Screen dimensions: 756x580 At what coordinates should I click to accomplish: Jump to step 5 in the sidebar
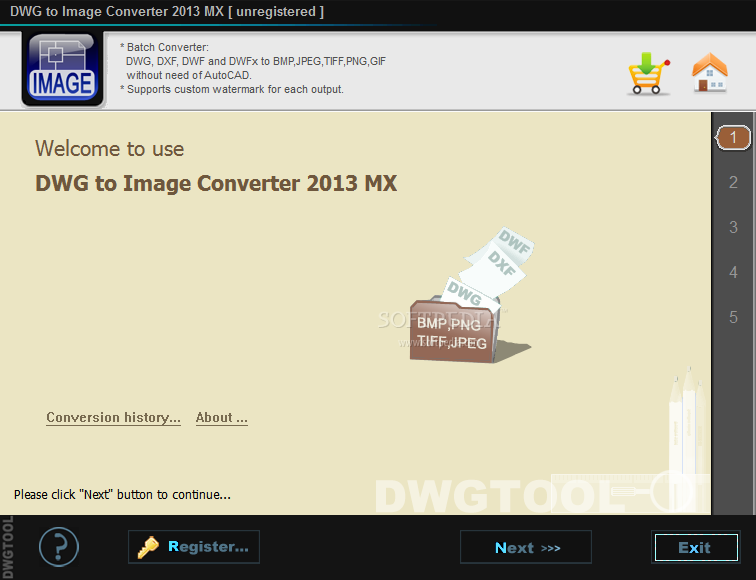click(x=733, y=317)
